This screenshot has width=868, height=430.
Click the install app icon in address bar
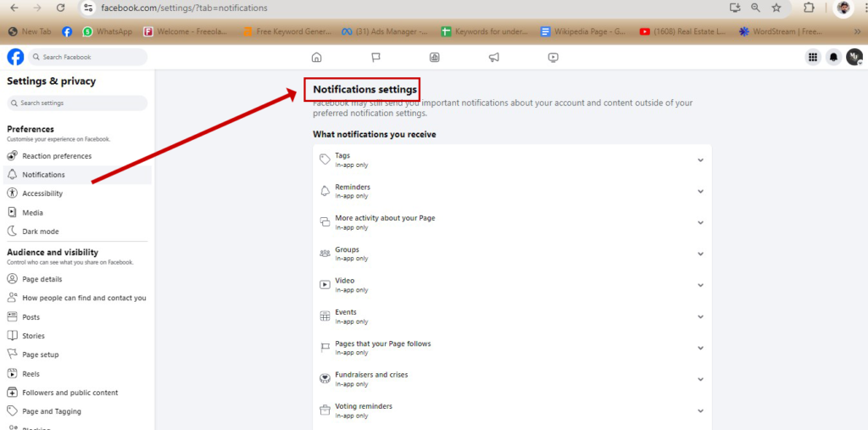(x=735, y=8)
